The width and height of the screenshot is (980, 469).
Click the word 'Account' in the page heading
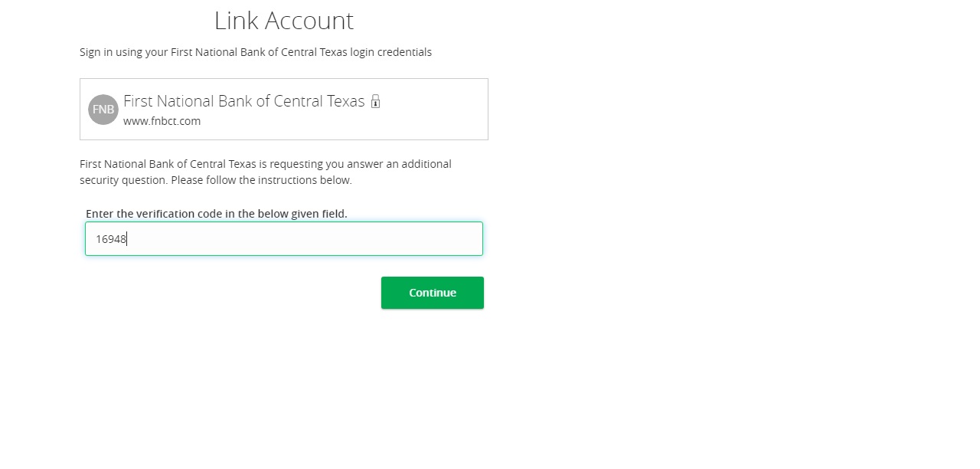(x=309, y=21)
